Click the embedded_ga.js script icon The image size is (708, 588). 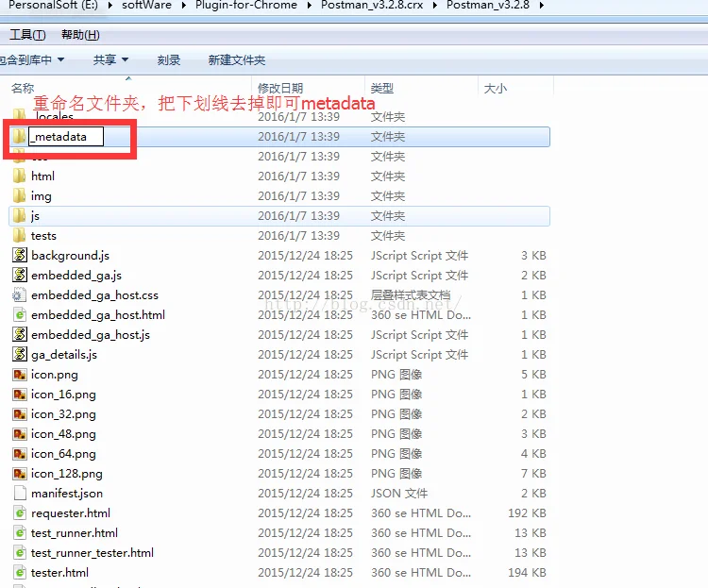point(20,275)
